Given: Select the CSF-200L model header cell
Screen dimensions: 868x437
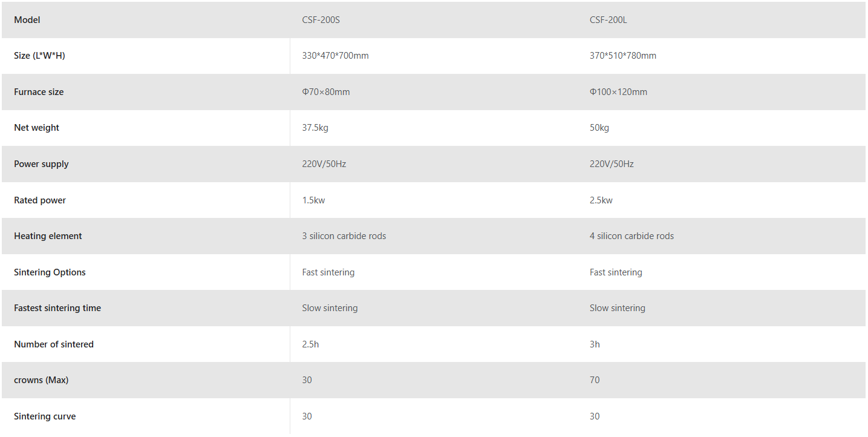Looking at the screenshot, I should [x=608, y=20].
